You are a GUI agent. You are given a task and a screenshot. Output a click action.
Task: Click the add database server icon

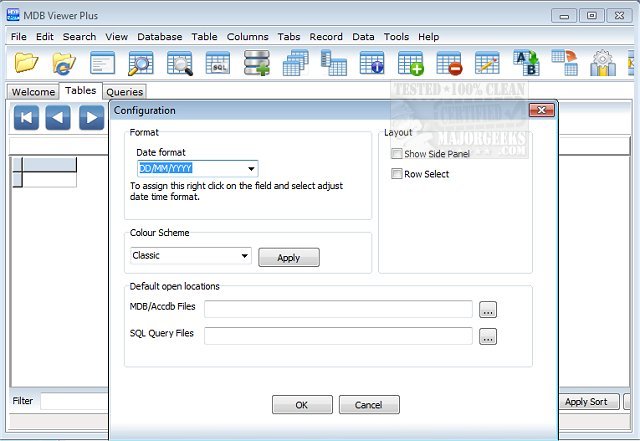click(x=256, y=63)
